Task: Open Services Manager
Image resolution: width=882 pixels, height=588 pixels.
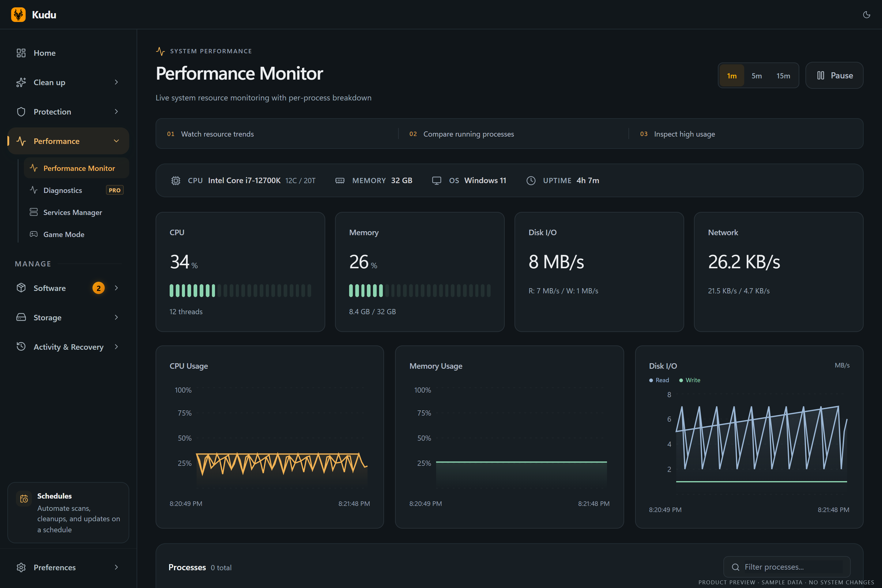Action: pyautogui.click(x=77, y=212)
